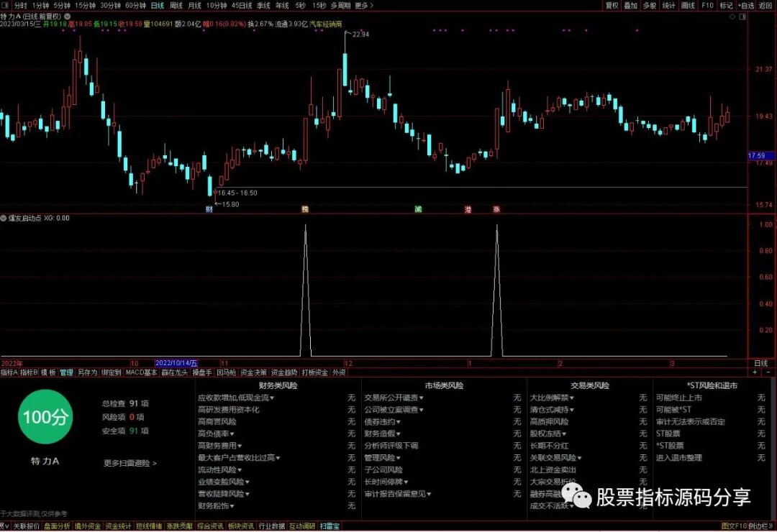Click the 标记 mark button
The width and height of the screenshot is (777, 532).
pos(726,6)
